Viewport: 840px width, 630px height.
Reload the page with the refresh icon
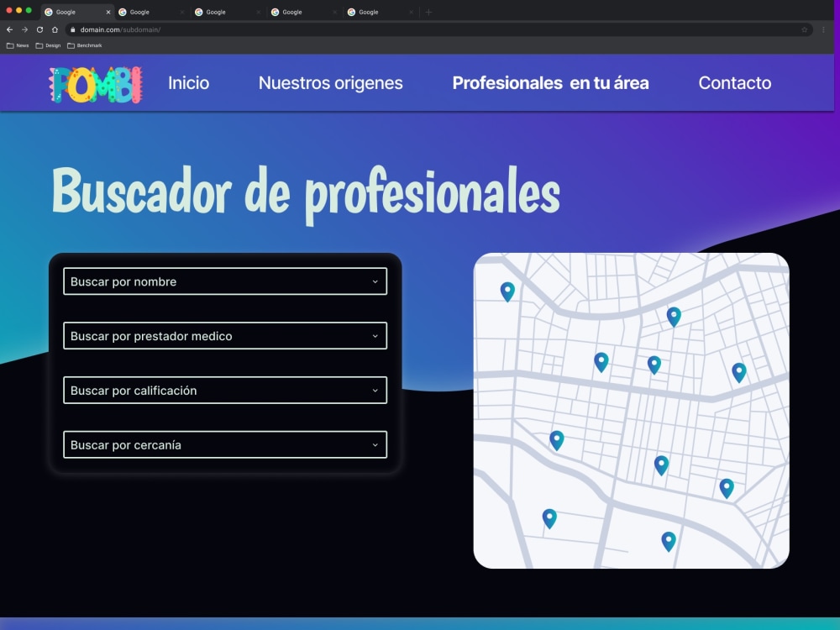click(x=39, y=30)
